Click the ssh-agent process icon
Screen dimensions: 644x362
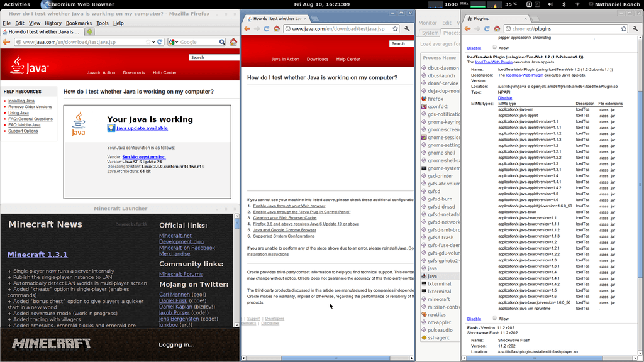tap(424, 337)
